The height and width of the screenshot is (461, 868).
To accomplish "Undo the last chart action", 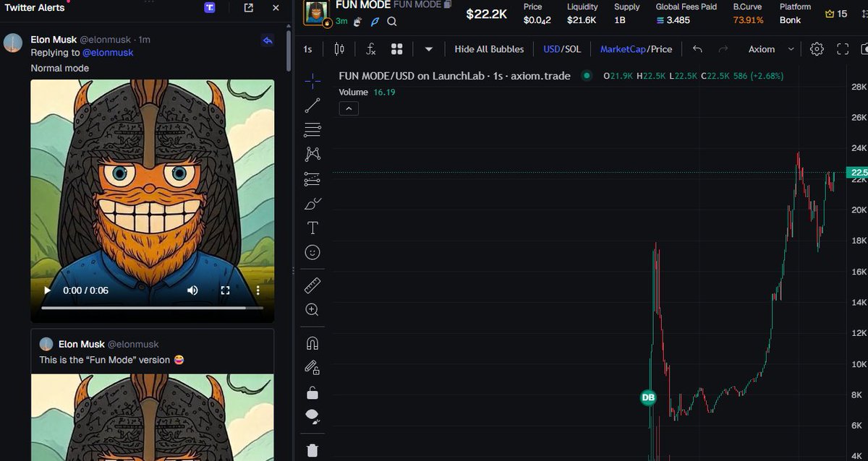I will [x=697, y=49].
